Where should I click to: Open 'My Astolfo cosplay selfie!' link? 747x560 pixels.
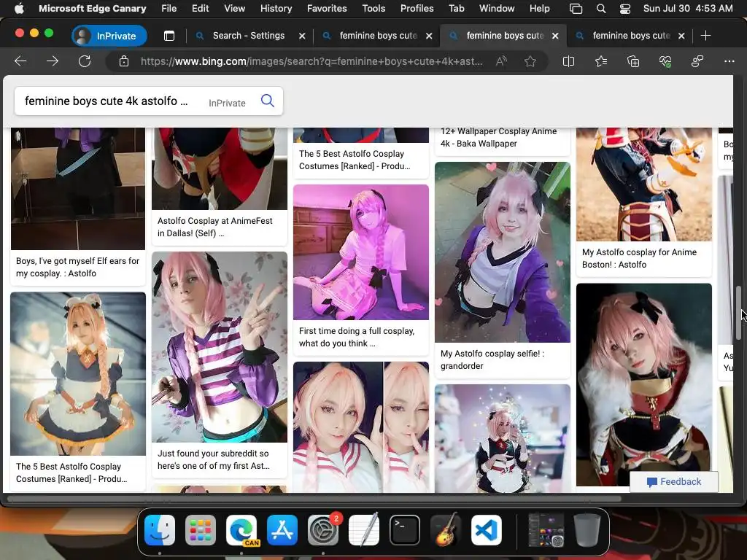(492, 359)
